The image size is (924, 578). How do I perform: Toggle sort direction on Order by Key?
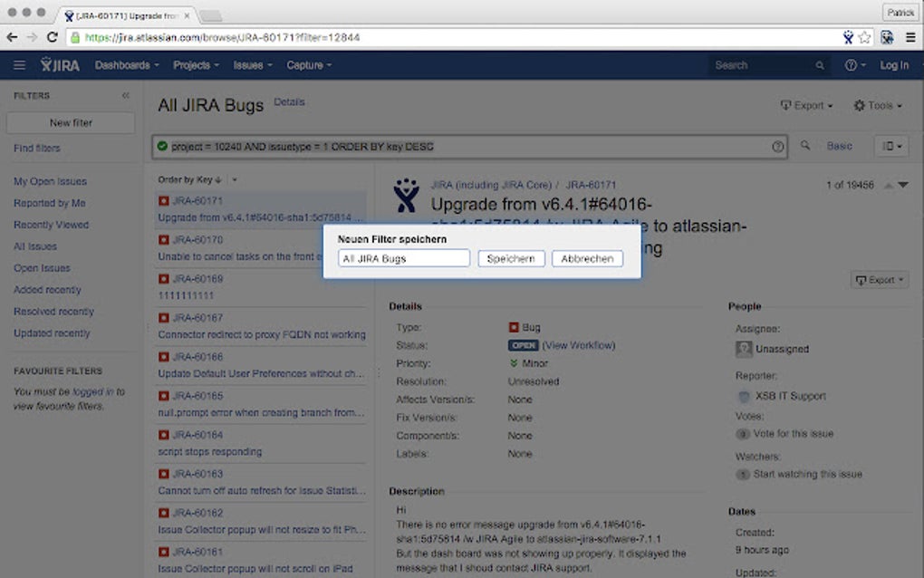[x=220, y=179]
